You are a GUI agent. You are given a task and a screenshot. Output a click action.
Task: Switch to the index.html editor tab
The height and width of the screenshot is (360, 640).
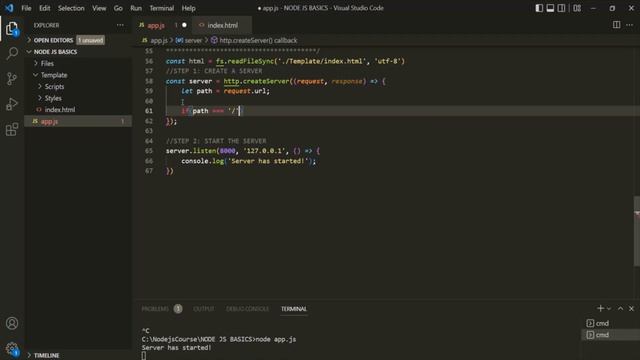click(222, 25)
